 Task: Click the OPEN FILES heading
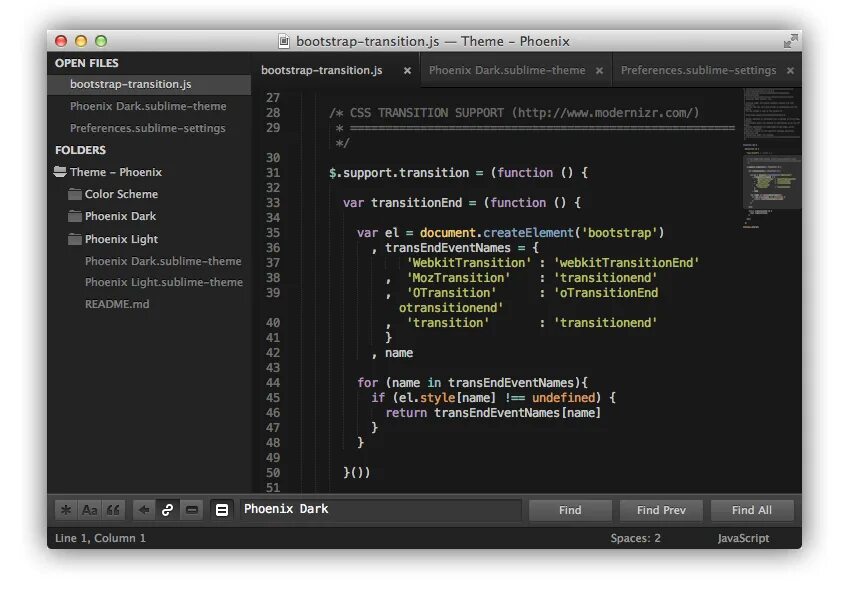coord(87,63)
